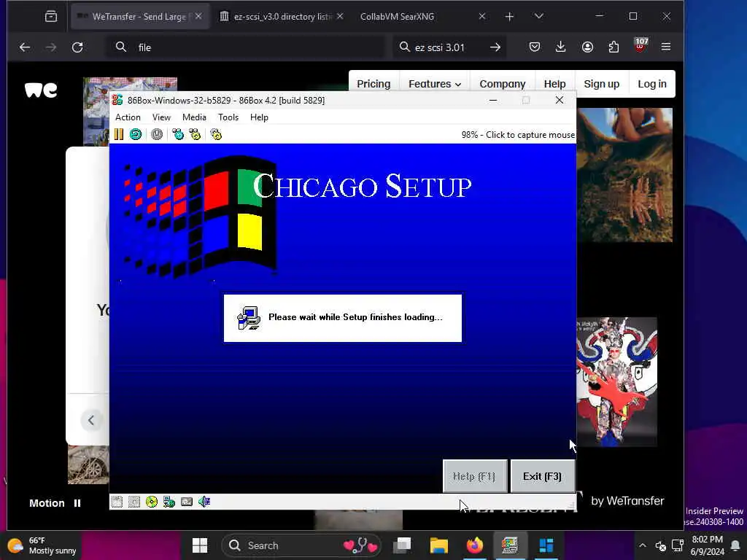Open Firefox View icon

51,17
